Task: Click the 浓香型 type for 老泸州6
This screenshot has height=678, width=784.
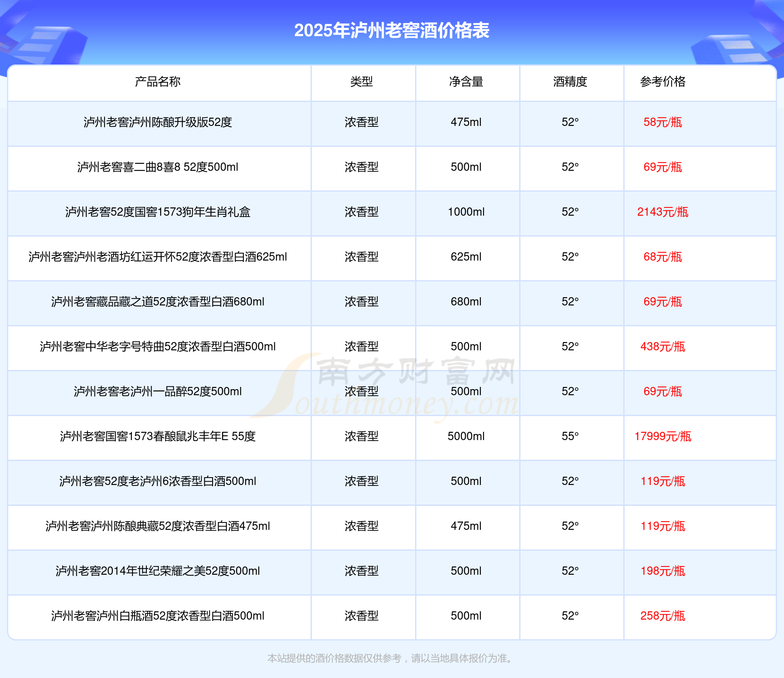Action: click(x=362, y=481)
